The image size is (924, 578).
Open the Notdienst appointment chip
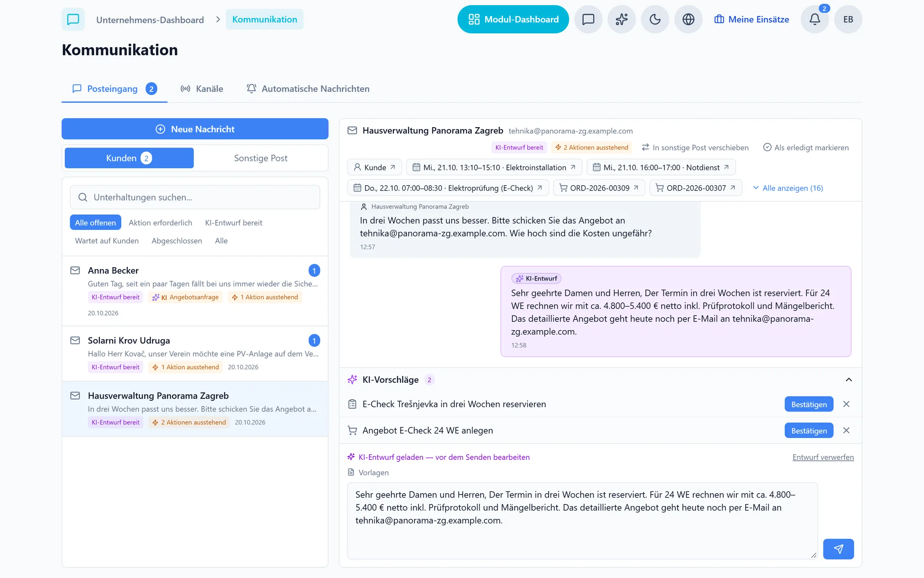pyautogui.click(x=661, y=167)
